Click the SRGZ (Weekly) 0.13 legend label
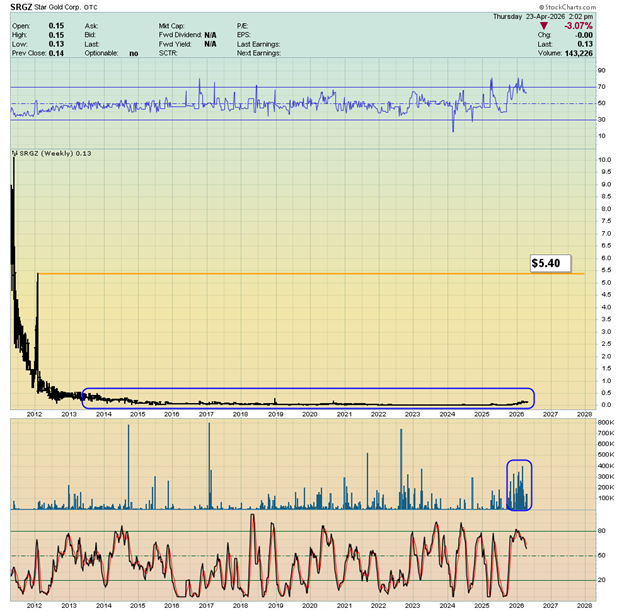 (x=57, y=153)
